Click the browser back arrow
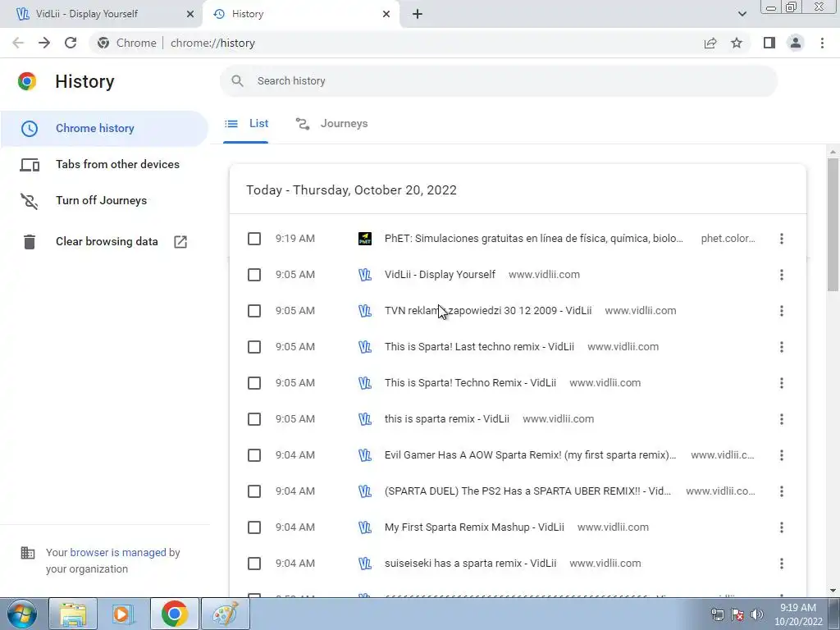This screenshot has width=840, height=630. click(18, 43)
